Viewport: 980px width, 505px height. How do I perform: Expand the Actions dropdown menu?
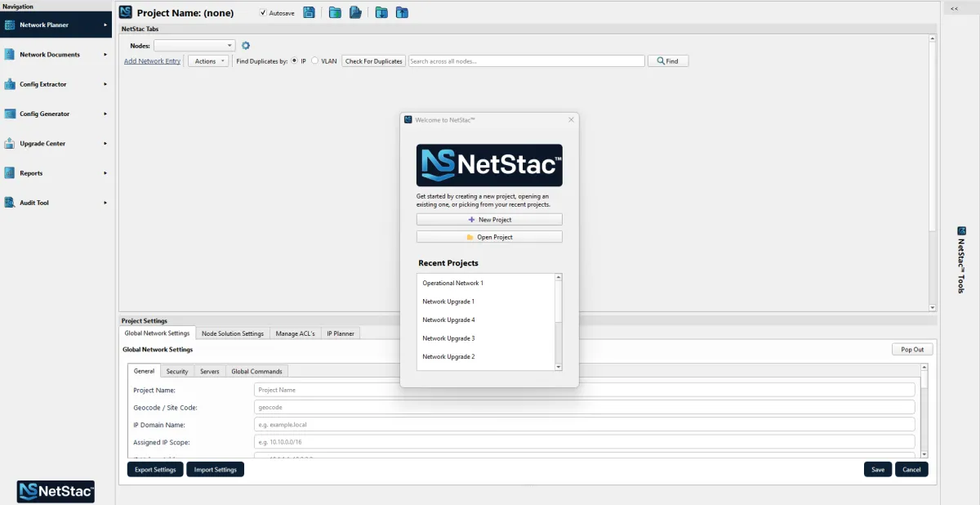click(208, 61)
